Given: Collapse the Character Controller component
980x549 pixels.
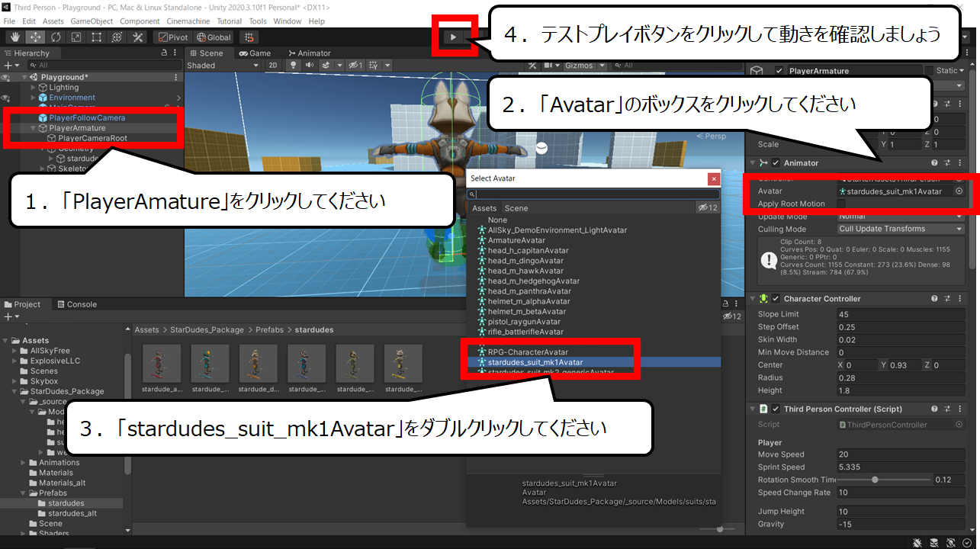Looking at the screenshot, I should coord(753,299).
